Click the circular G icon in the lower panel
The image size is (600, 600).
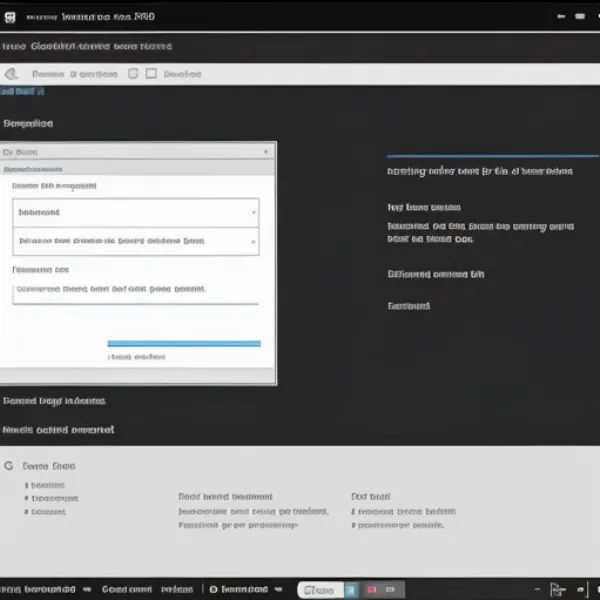coord(9,466)
